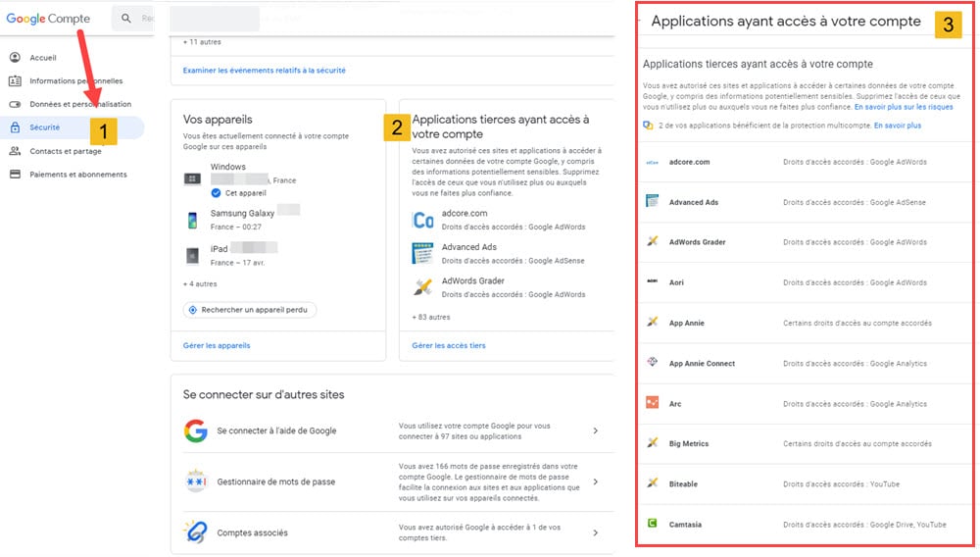
Task: Click the Windows device name text
Action: 227,167
